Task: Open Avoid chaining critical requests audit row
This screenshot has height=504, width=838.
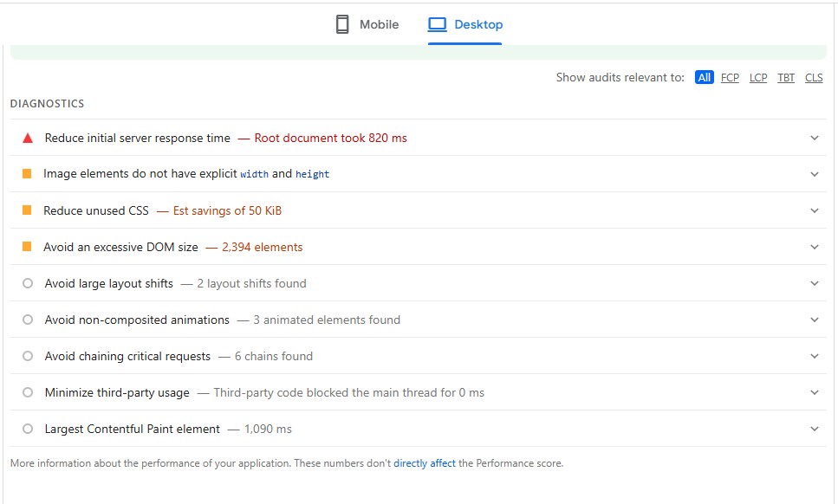Action: click(x=127, y=356)
